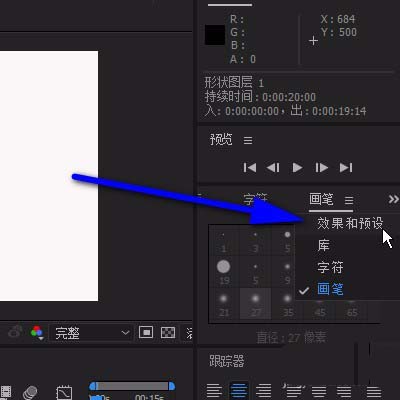The image size is (400, 400).
Task: Choose 字符 in the dropdown panel list
Action: click(x=330, y=267)
